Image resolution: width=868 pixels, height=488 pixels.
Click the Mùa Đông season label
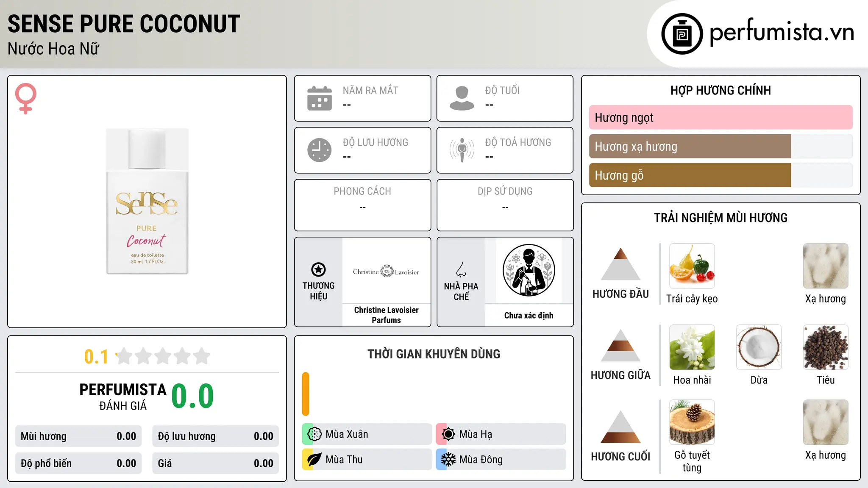481,460
